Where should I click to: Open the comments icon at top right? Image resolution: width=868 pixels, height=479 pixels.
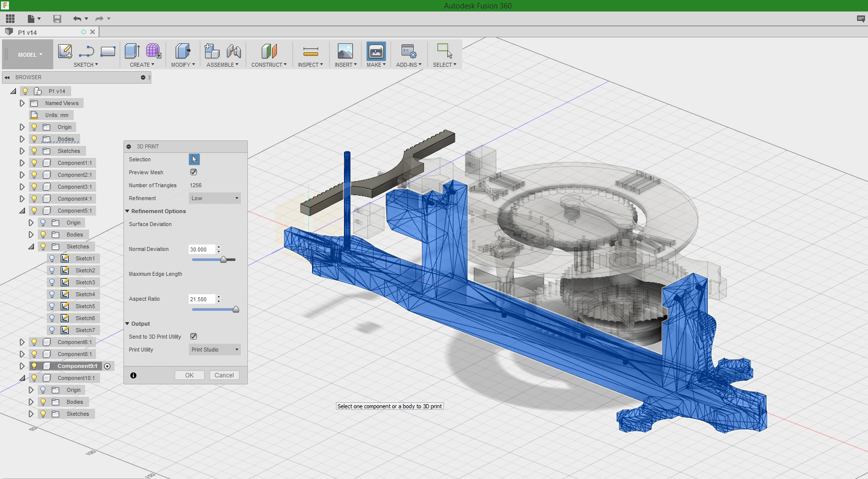(x=861, y=19)
